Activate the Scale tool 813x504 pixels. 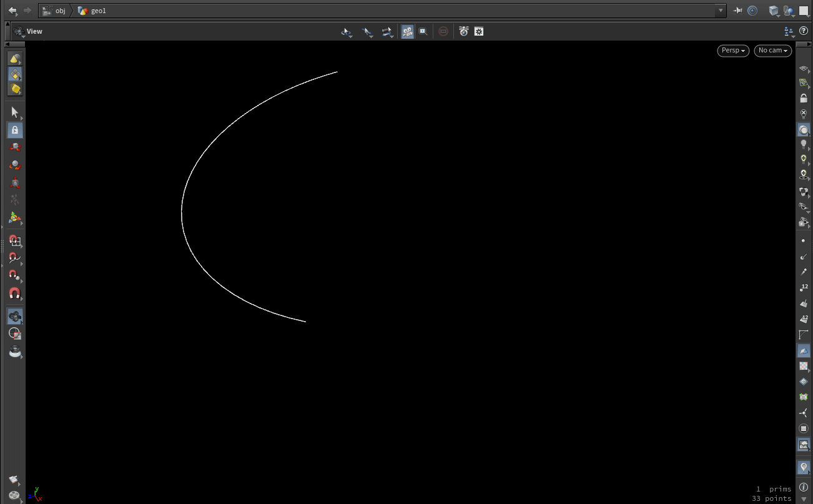(16, 183)
